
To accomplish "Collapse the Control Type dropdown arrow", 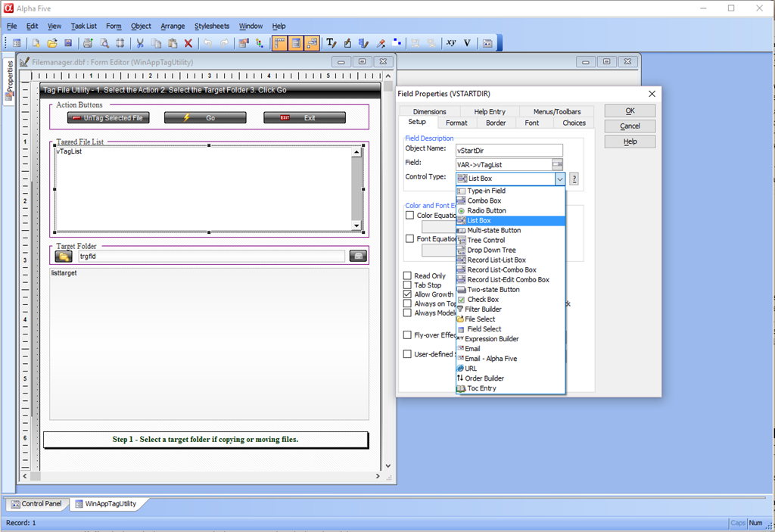I will [559, 179].
